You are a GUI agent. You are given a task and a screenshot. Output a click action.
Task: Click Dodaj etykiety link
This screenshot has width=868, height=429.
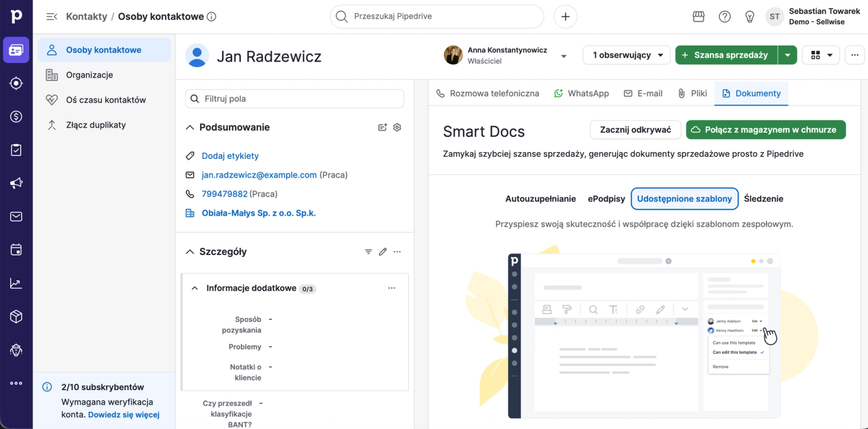tap(230, 156)
